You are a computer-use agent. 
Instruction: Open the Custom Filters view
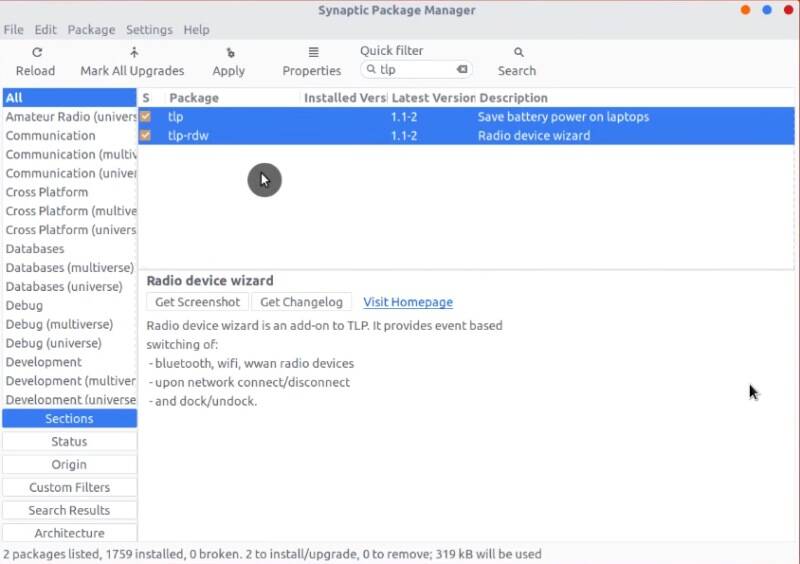point(69,487)
